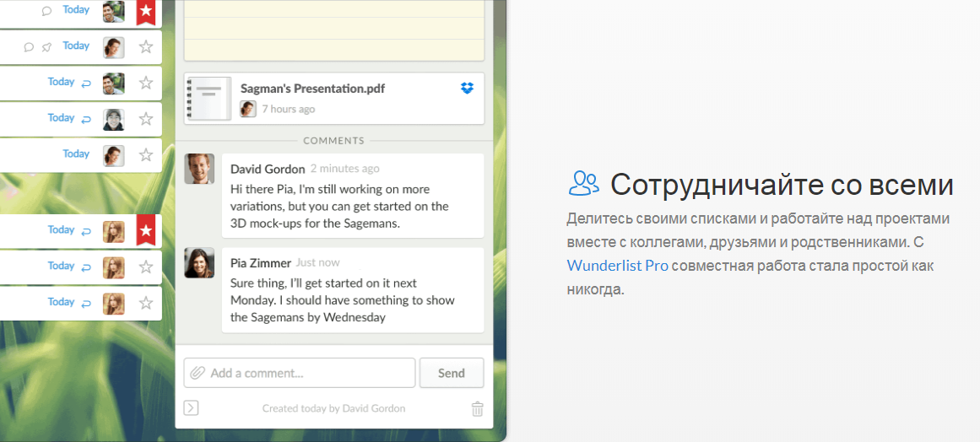Click blonde avatar next to the red ribbon

click(114, 232)
